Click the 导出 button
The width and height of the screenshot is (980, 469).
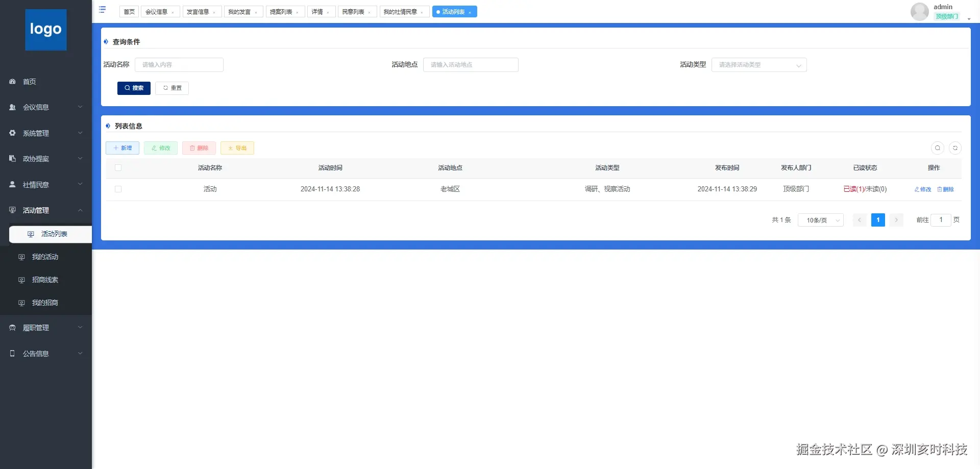coord(237,148)
